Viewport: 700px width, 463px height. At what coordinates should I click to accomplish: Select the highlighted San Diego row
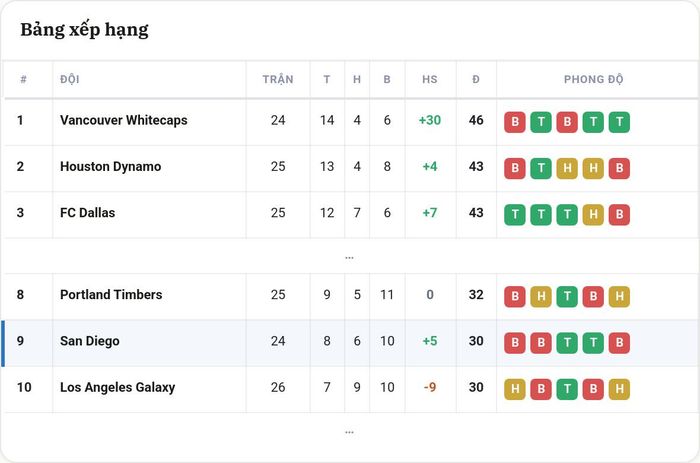pyautogui.click(x=350, y=343)
